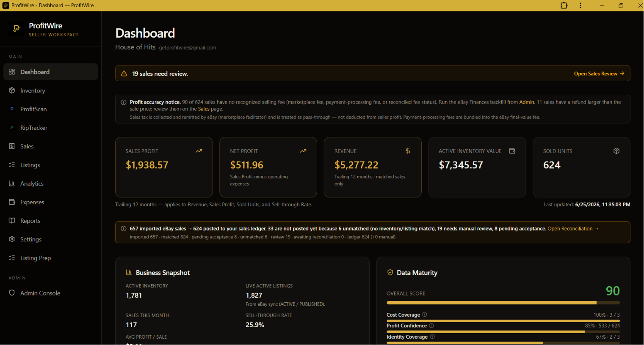Open Reconciliation link
This screenshot has height=345, width=644.
(573, 229)
